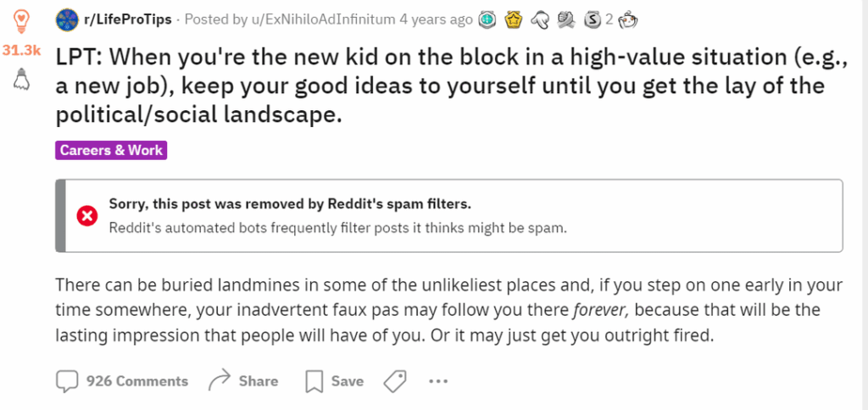Upvote the post with the lightbulb icon
868x410 pixels.
pos(21,21)
